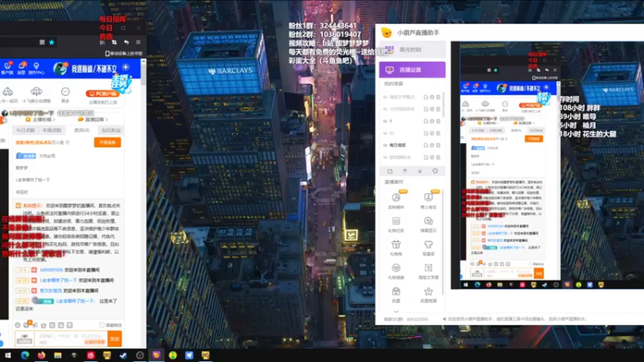Viewport: 644px width, 362px height.
Task: Open 消息 messages icon in blue header
Action: (22, 68)
